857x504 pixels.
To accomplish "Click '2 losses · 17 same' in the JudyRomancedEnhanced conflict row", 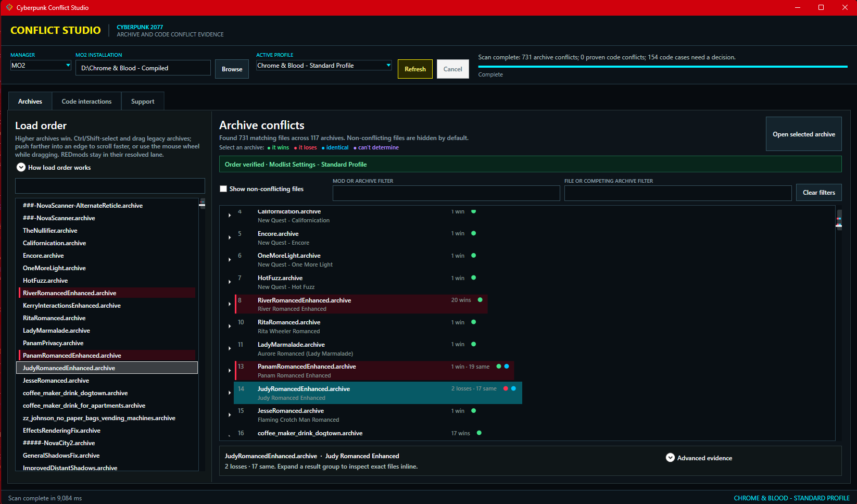I will (474, 388).
